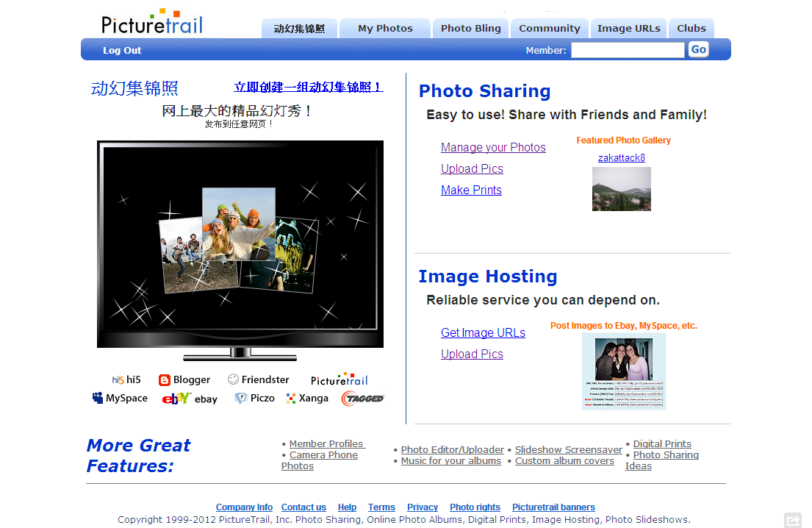Click the Go button
Screen dimensions: 812x528
[698, 50]
